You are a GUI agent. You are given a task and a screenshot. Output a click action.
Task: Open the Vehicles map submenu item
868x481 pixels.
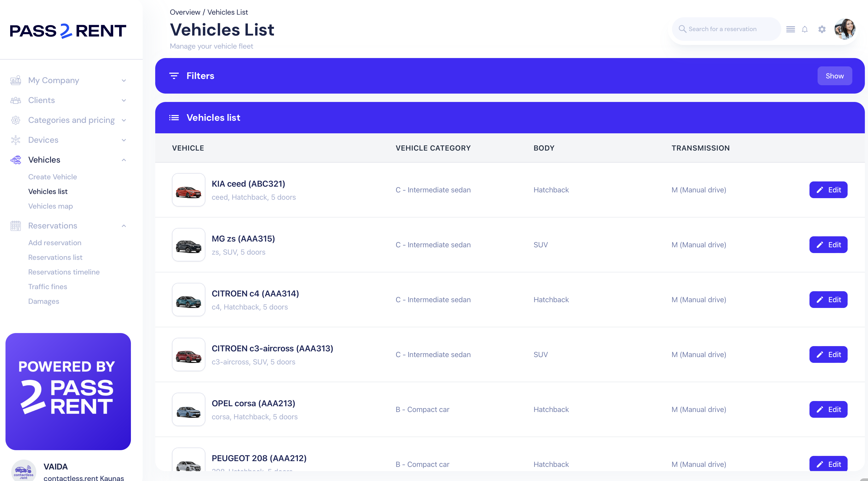[x=50, y=206]
